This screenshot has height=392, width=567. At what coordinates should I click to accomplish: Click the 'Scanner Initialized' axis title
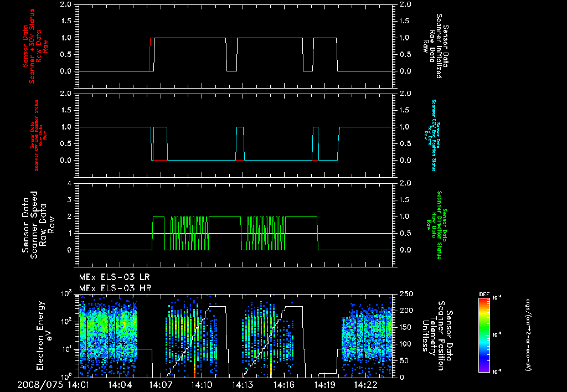436,47
